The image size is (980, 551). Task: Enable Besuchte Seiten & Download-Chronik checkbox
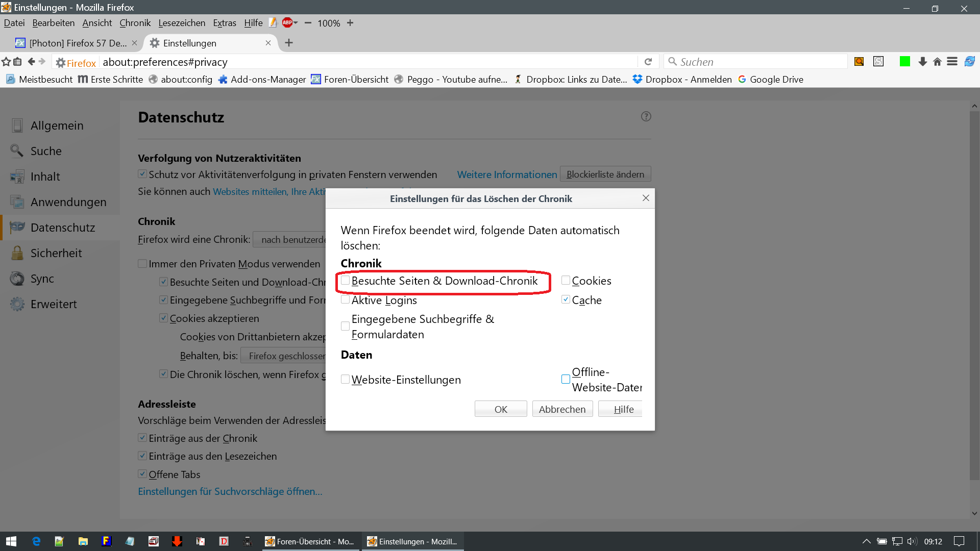[x=346, y=281]
